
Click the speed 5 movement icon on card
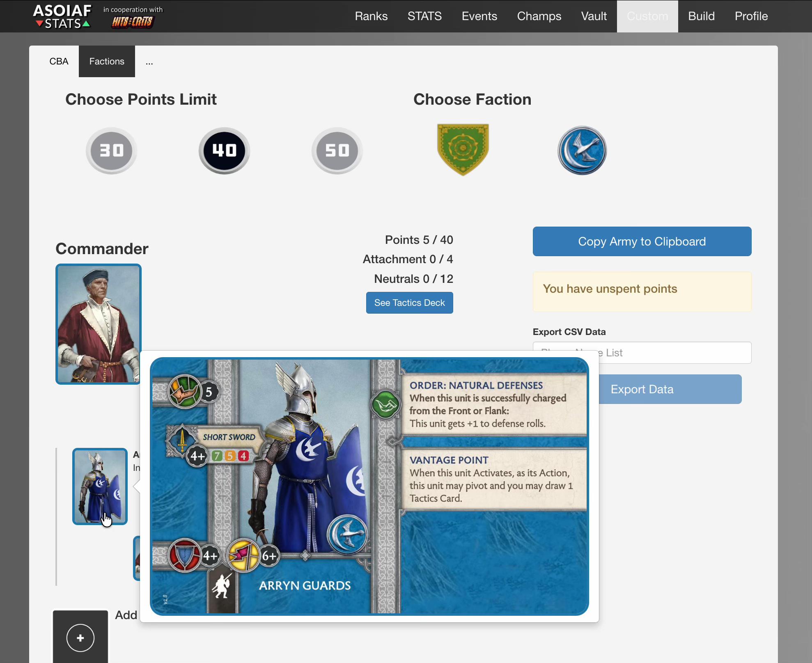185,391
